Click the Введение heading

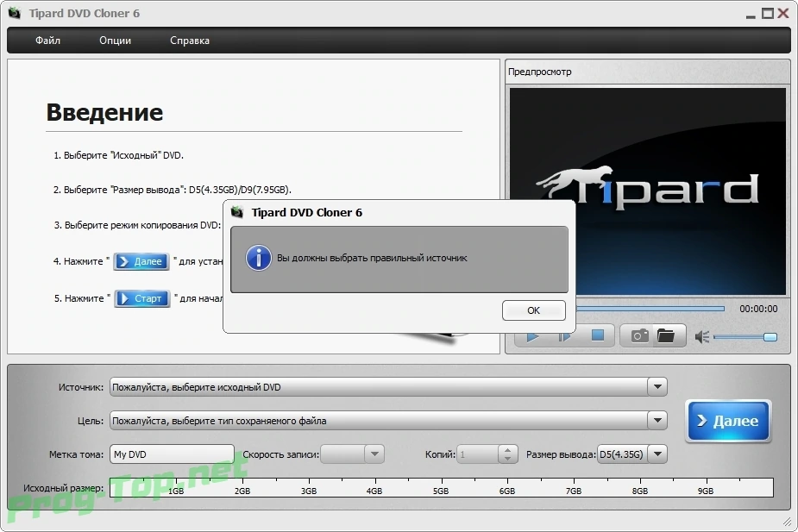click(105, 112)
